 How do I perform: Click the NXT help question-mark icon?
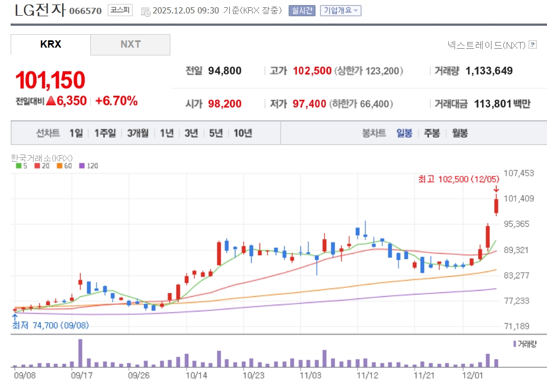(x=532, y=45)
